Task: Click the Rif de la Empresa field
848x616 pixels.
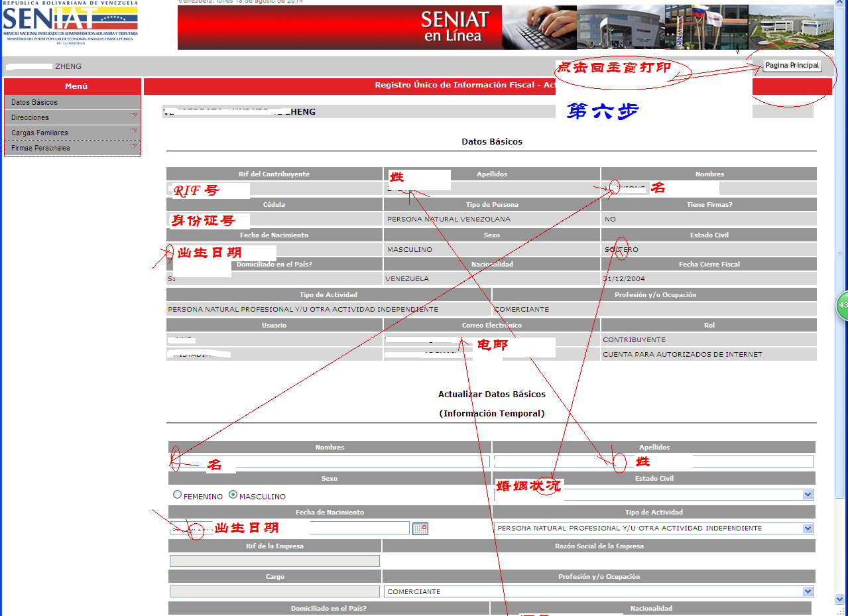Action: tap(274, 561)
